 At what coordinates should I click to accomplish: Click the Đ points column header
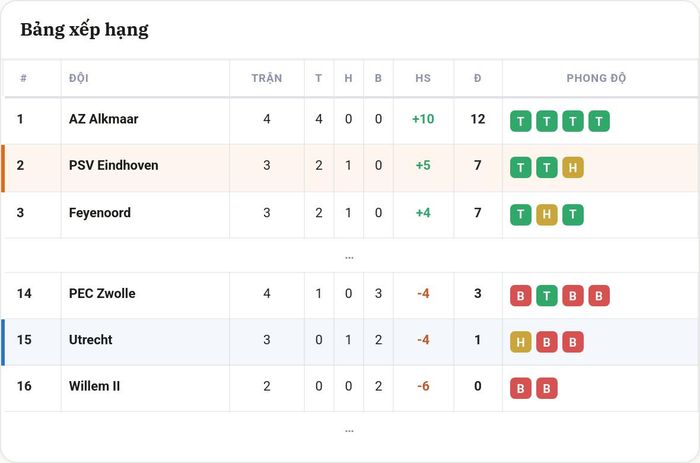pos(478,78)
